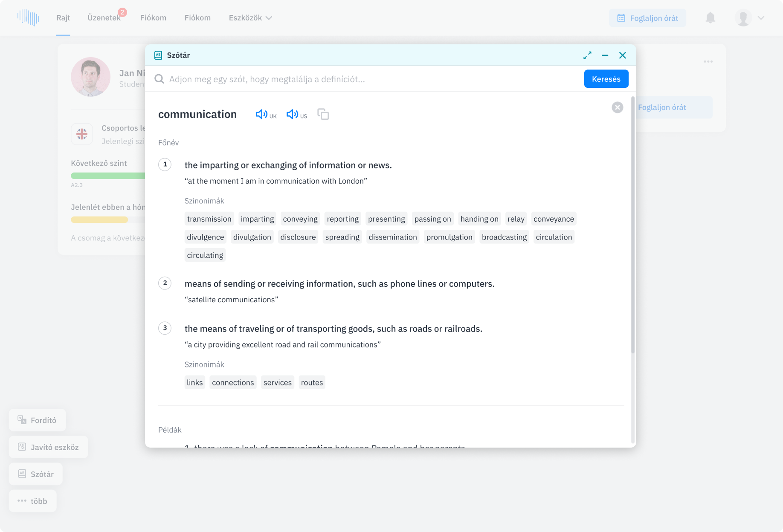The width and height of the screenshot is (783, 532).
Task: Clear the dictionary result with the gray X
Action: 617,107
